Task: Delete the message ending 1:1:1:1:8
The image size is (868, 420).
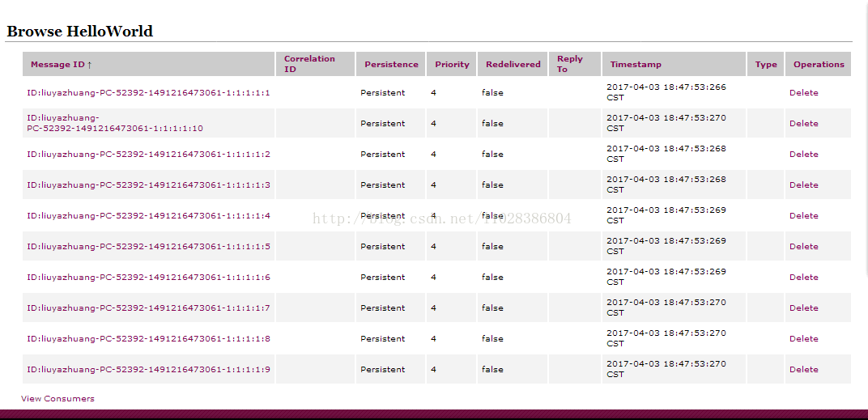Action: click(x=804, y=338)
